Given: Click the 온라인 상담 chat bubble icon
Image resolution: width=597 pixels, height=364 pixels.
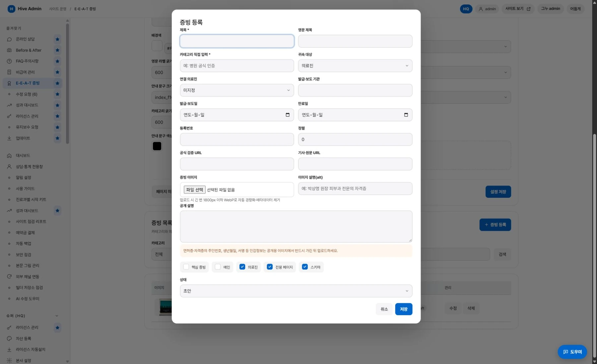Looking at the screenshot, I should (x=9, y=39).
